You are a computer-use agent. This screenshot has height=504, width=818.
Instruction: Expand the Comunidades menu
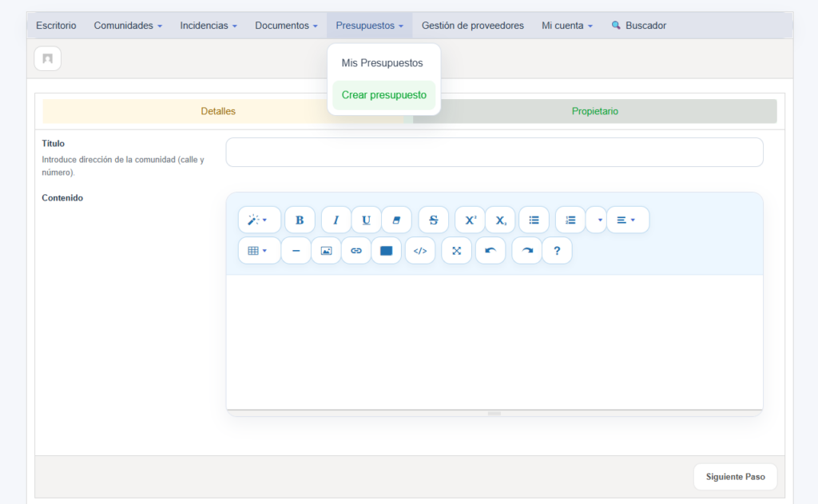tap(128, 26)
